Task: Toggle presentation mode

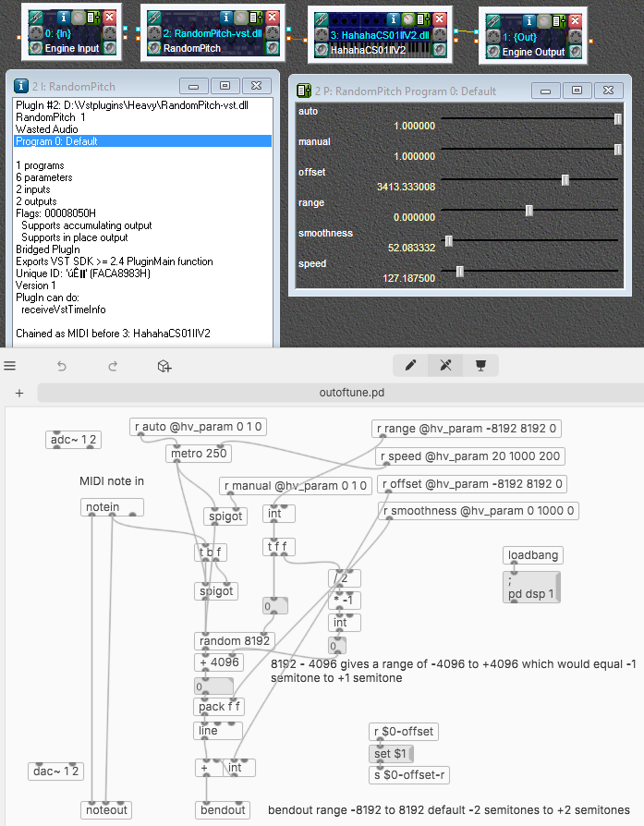Action: (x=480, y=366)
